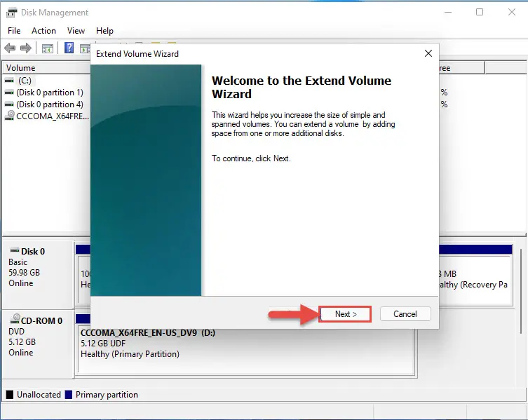Click the CCCOMA_X64FRE disc icon in volume list
The image size is (528, 420).
pyautogui.click(x=9, y=116)
